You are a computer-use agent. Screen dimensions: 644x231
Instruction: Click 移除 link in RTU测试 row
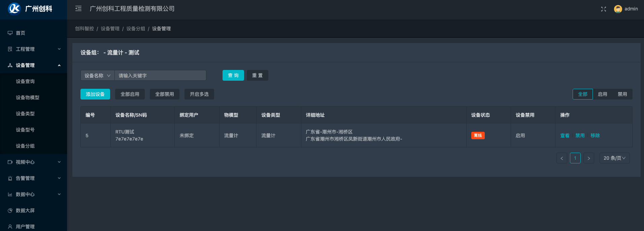coord(595,136)
